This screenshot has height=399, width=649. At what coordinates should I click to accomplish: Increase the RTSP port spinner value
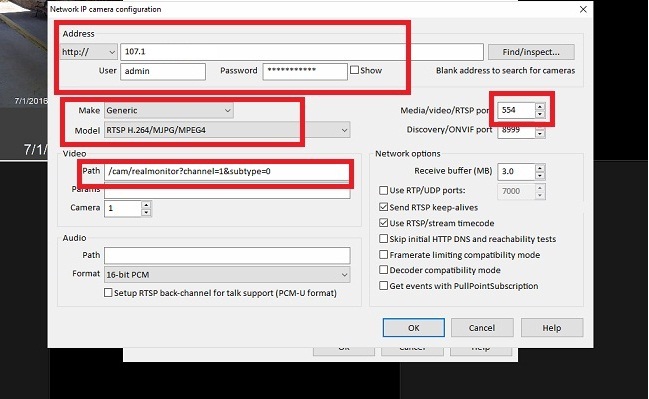coord(539,107)
